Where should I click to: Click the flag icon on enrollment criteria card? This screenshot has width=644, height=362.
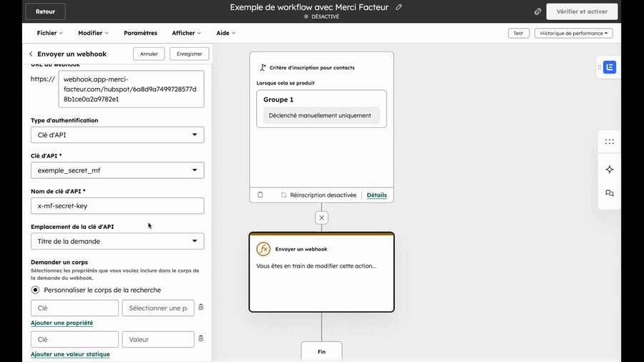coord(263,67)
